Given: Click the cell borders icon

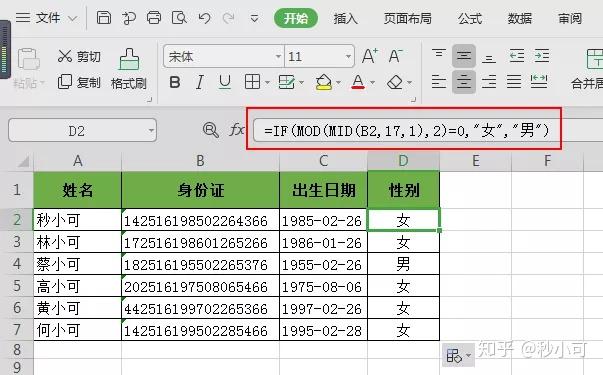Looking at the screenshot, I should click(x=252, y=82).
